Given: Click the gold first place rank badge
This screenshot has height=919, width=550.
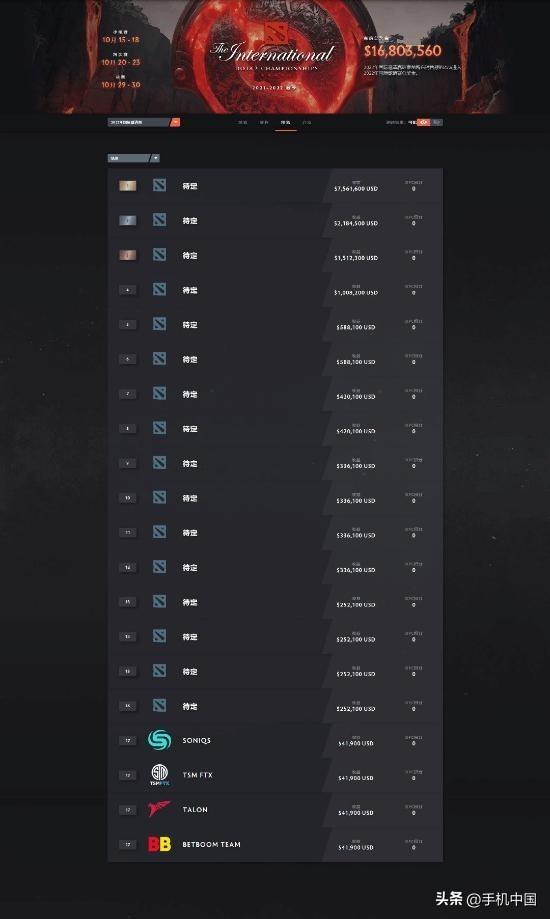Looking at the screenshot, I should [x=128, y=186].
